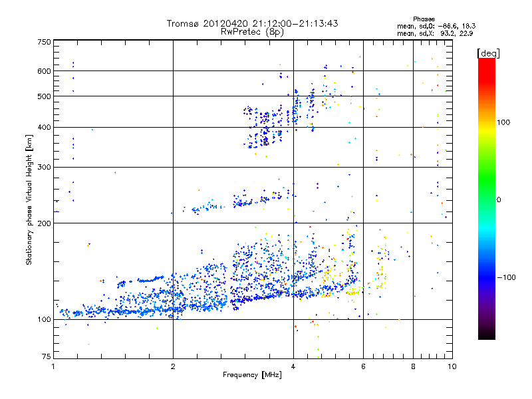Click the 'Stationary phase Virtual Height [km]' axis title

pos(29,199)
